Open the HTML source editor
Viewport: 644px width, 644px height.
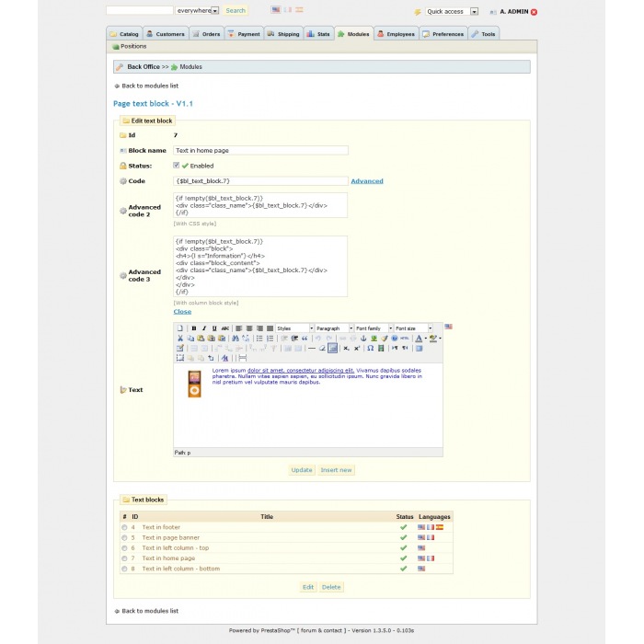[x=405, y=338]
